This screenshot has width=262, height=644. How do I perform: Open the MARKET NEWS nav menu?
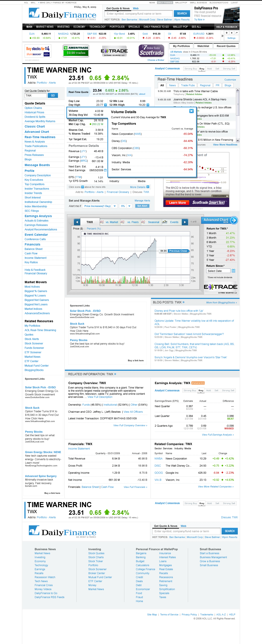[x=45, y=27]
